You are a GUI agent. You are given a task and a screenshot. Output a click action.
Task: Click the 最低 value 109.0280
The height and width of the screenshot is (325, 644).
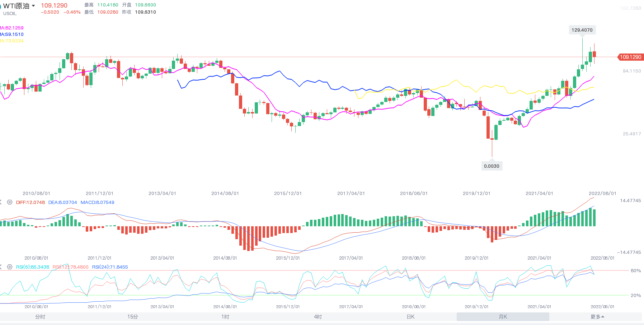(x=108, y=12)
